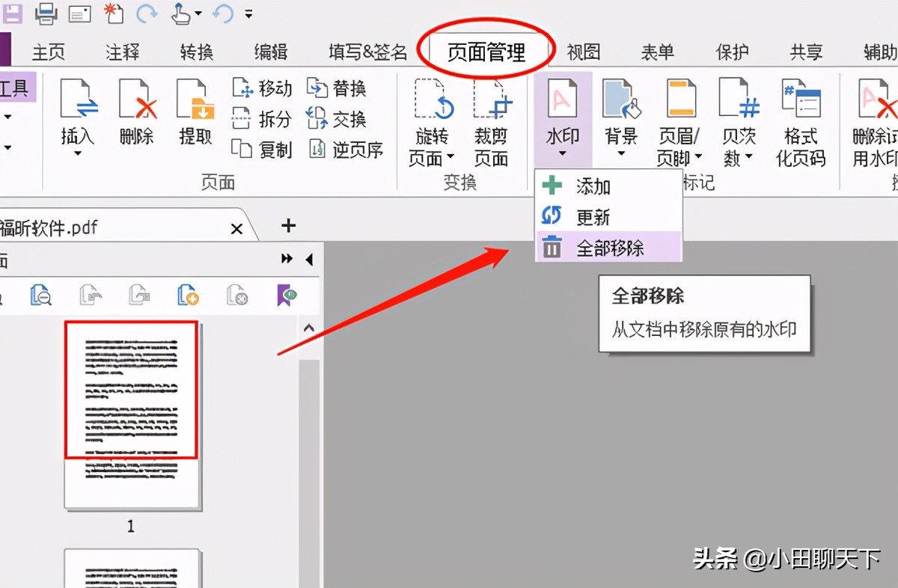This screenshot has width=898, height=588.
Task: Click the Save icon at top left
Action: pyautogui.click(x=12, y=13)
